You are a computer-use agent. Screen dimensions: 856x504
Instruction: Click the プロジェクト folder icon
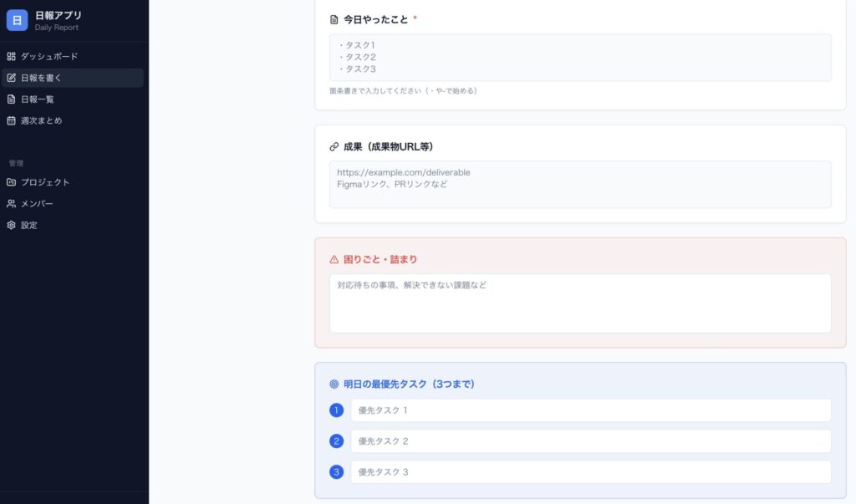(11, 182)
